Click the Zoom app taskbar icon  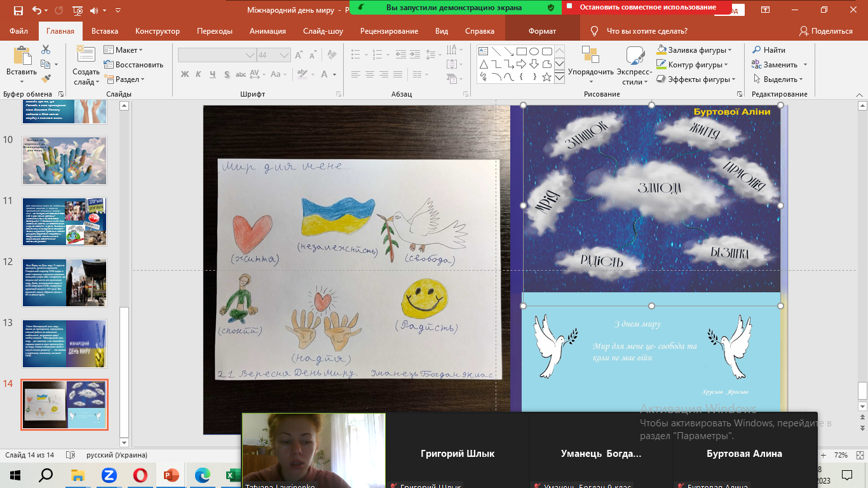pos(109,475)
